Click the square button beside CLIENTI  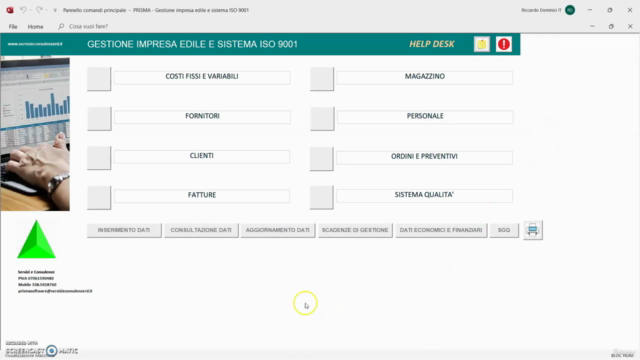point(99,158)
